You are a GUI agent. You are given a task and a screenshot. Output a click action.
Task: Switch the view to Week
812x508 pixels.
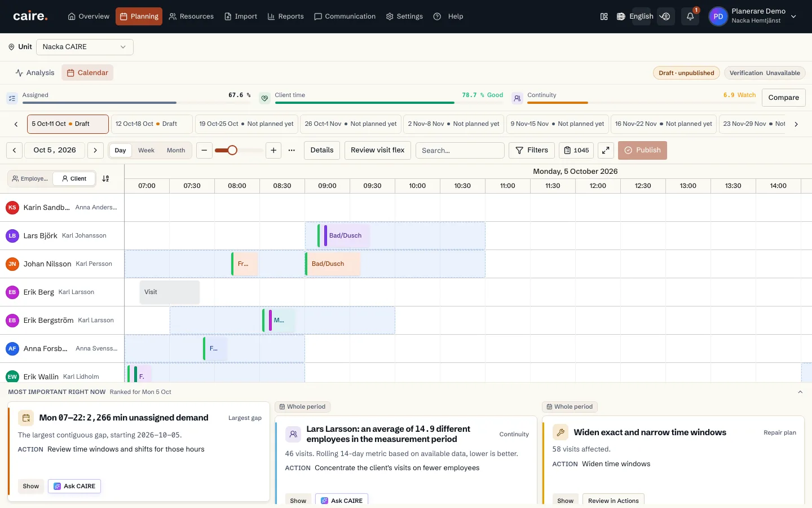[146, 150]
